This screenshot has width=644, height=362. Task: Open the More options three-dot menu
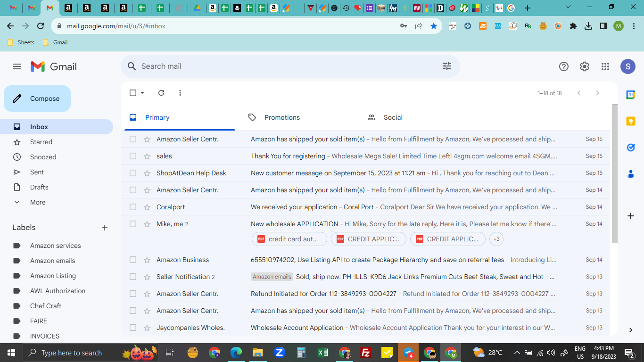(x=180, y=93)
